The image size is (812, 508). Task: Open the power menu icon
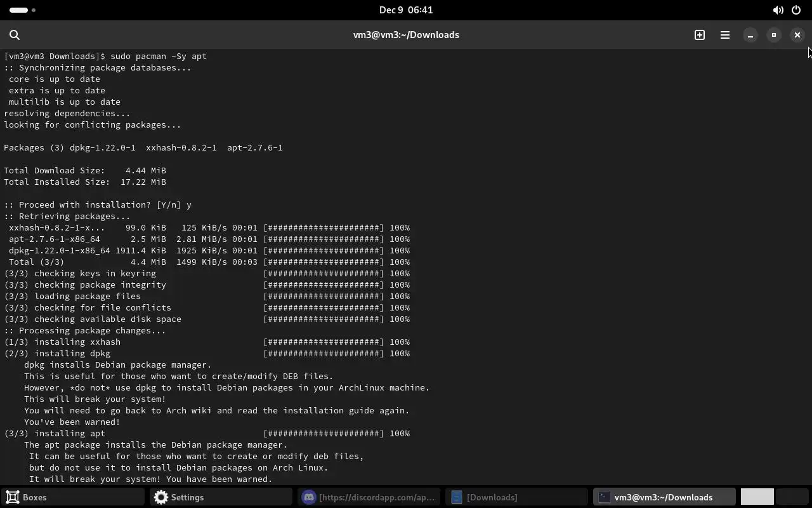[x=796, y=10]
